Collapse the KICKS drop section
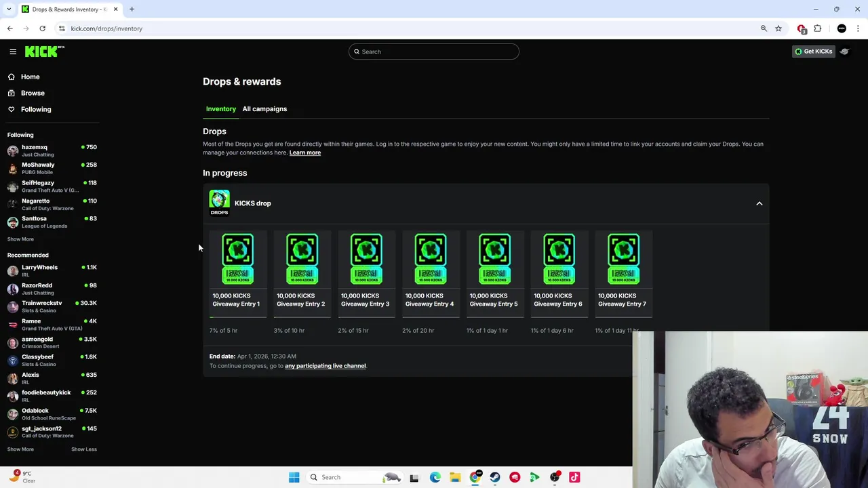Image resolution: width=868 pixels, height=488 pixels. pyautogui.click(x=759, y=203)
